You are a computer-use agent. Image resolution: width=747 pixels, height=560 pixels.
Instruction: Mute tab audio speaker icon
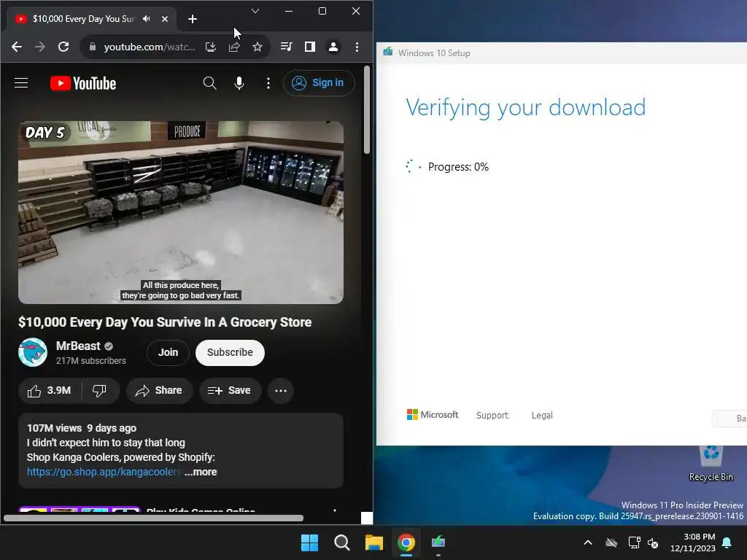click(147, 18)
